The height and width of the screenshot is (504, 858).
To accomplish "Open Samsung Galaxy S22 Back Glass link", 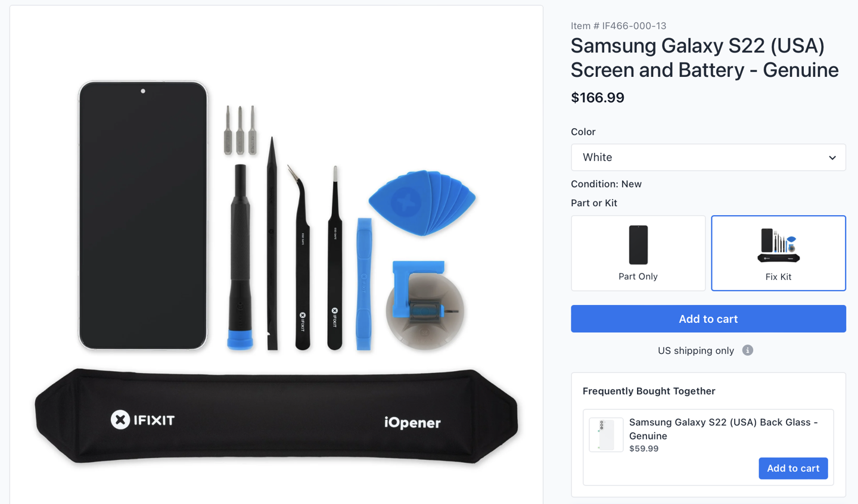I will click(723, 428).
